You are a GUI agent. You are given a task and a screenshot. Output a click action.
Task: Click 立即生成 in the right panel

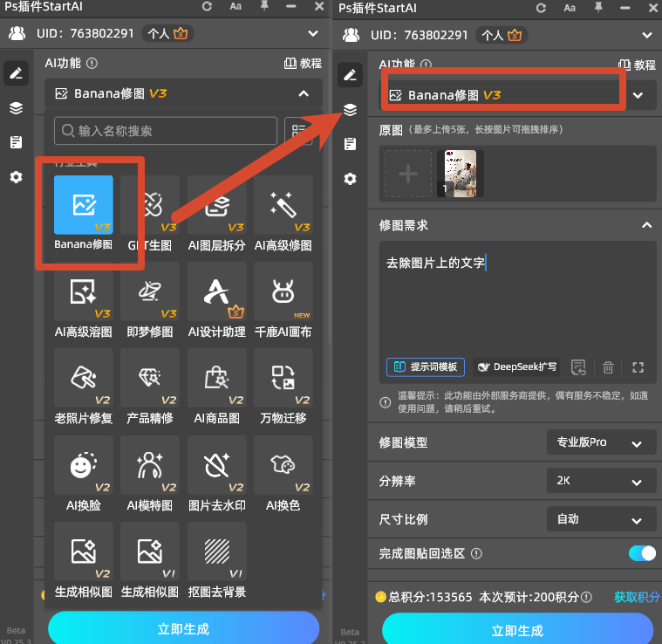tap(517, 630)
